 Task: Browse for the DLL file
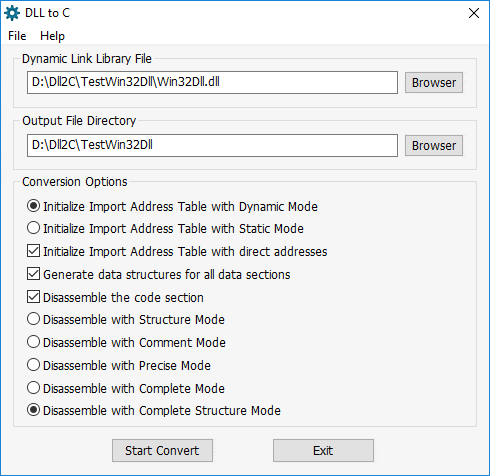434,82
